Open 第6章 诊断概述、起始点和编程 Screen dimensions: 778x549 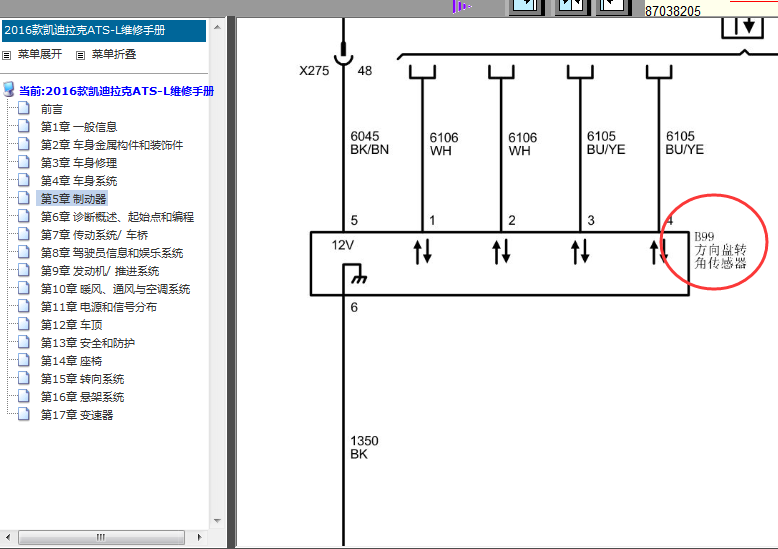pyautogui.click(x=117, y=217)
